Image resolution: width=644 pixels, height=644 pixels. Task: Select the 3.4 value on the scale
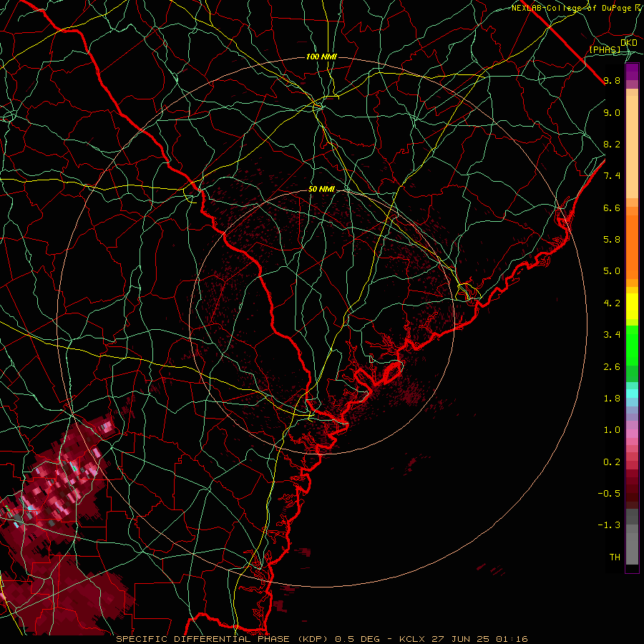point(612,335)
